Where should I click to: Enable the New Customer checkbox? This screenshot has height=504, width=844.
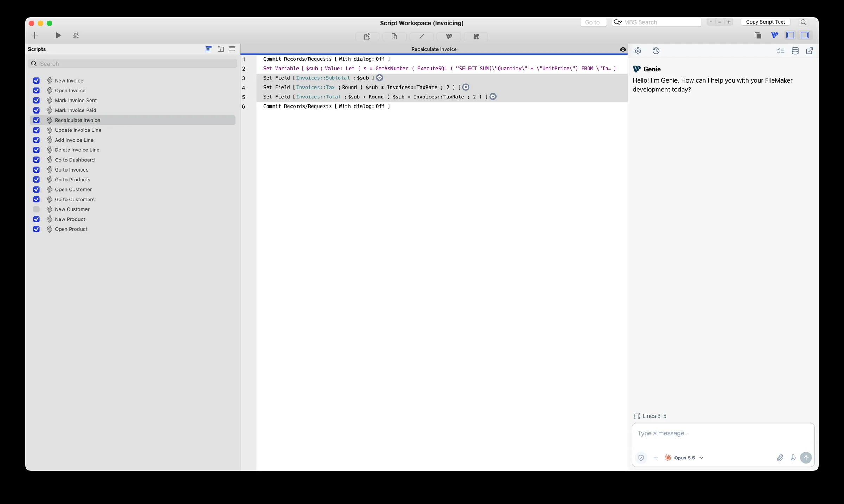click(37, 209)
